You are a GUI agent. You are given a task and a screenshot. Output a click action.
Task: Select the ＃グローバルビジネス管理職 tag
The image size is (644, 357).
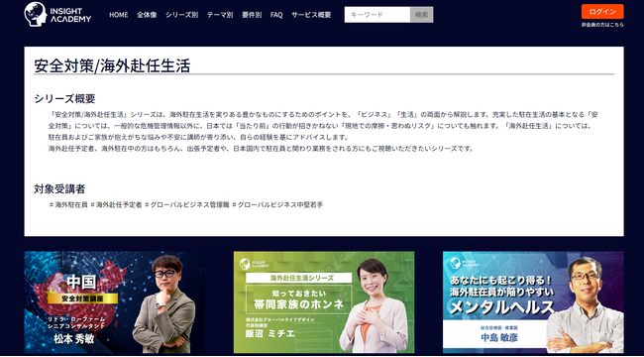coord(186,204)
